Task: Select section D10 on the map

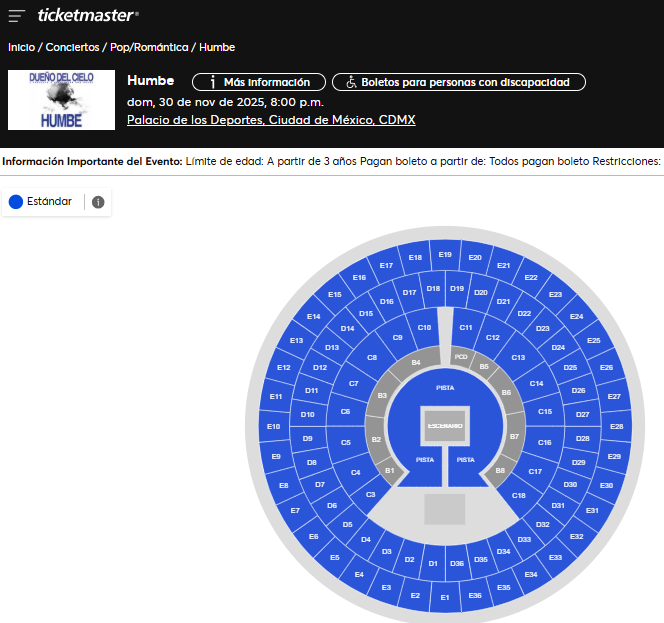Action: point(307,414)
